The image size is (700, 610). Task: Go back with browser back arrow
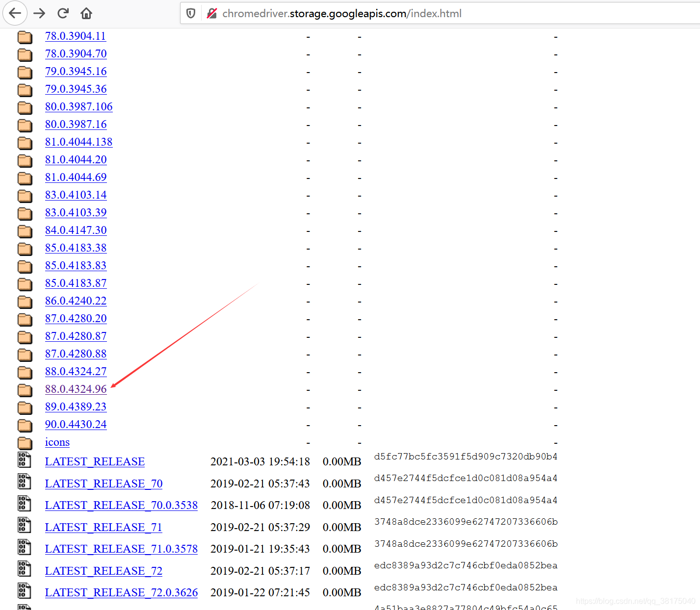coord(15,13)
